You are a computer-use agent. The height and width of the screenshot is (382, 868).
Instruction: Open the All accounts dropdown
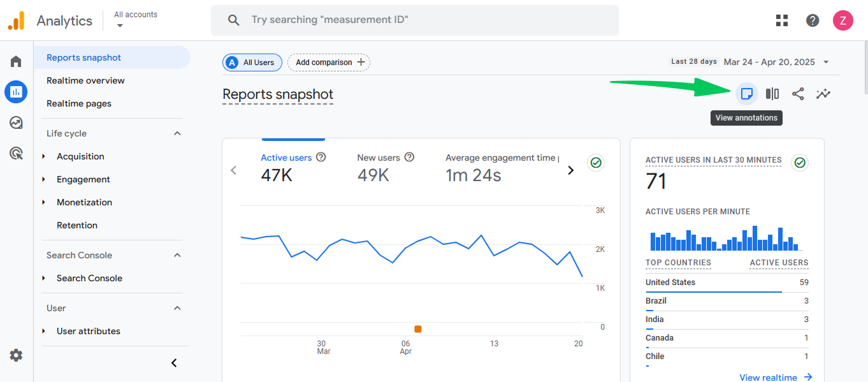[x=136, y=20]
